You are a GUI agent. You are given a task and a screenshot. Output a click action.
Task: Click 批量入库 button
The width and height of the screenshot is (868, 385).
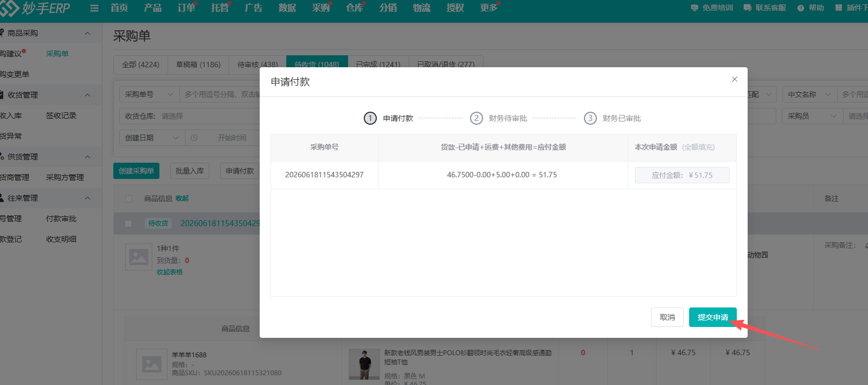tap(190, 171)
